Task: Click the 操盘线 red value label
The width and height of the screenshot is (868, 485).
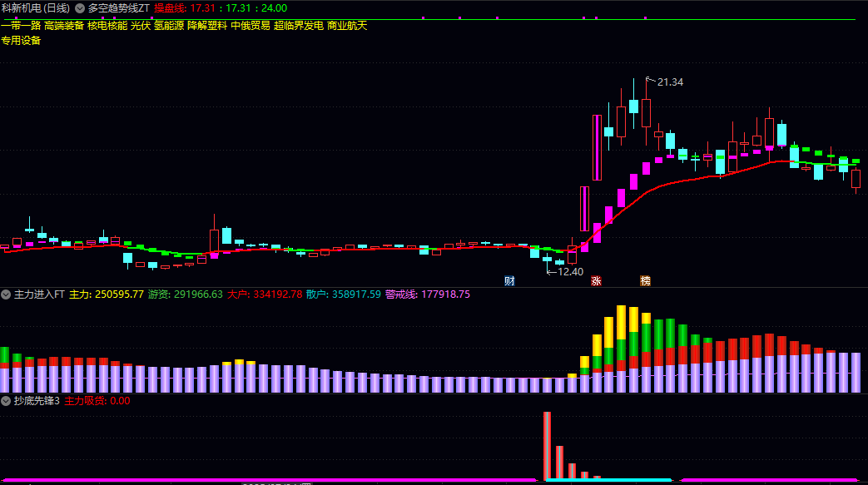Action: click(x=185, y=8)
